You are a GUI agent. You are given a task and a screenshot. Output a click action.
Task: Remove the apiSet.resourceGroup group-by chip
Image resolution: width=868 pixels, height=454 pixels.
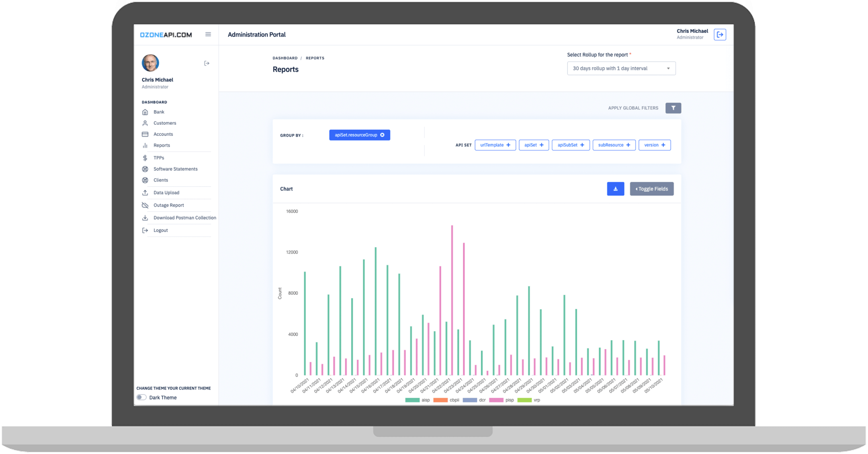382,135
